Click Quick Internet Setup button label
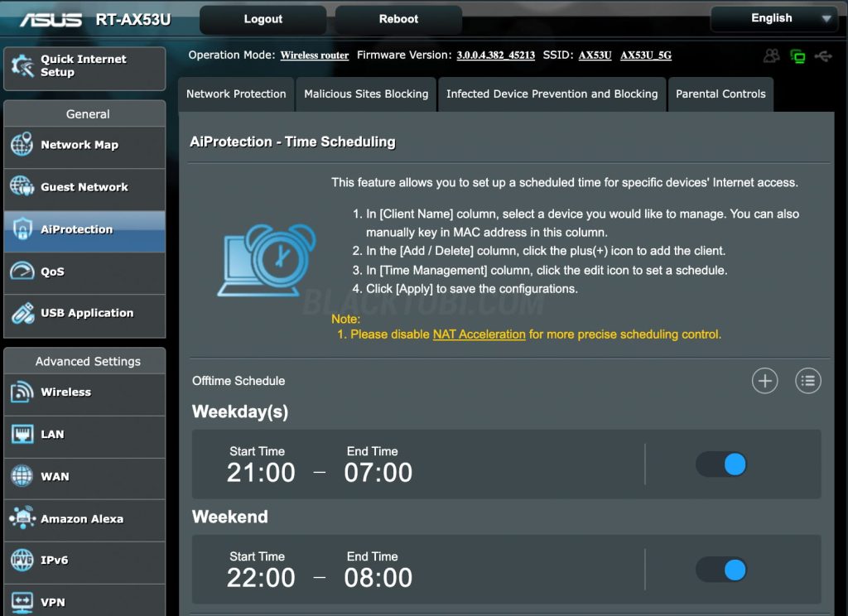Image resolution: width=848 pixels, height=616 pixels. point(84,65)
